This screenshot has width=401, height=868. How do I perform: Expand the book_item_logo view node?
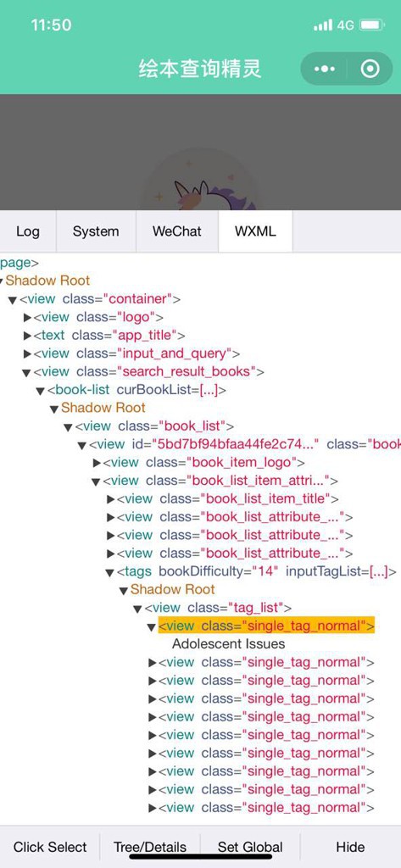[97, 463]
